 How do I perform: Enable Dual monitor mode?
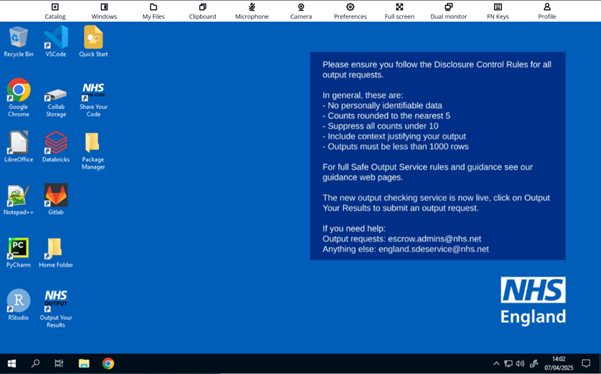point(448,11)
